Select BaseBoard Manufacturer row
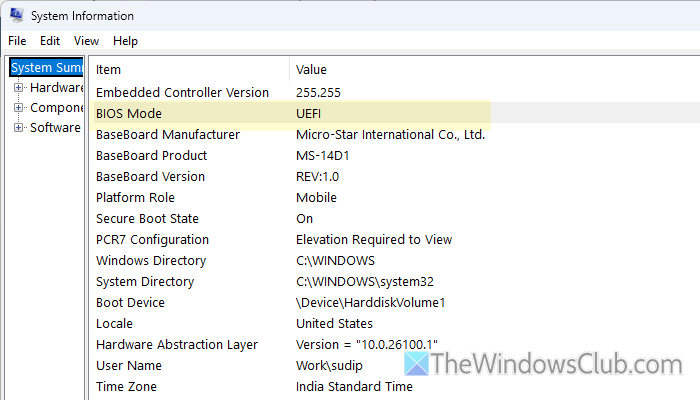 (395, 134)
